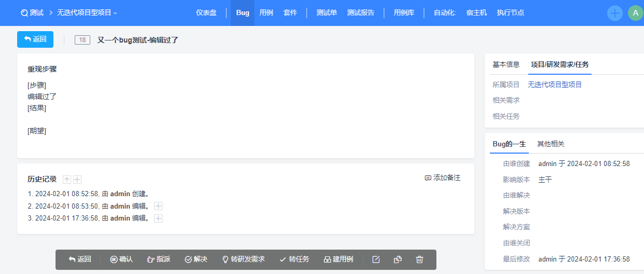Click 转任务 convert to task
The height and width of the screenshot is (274, 644).
(x=294, y=259)
